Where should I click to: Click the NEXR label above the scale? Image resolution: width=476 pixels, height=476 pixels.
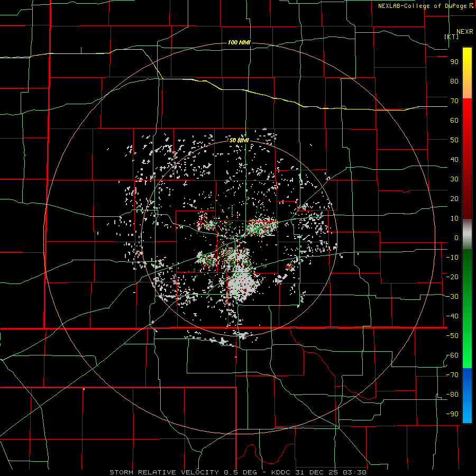pyautogui.click(x=464, y=32)
